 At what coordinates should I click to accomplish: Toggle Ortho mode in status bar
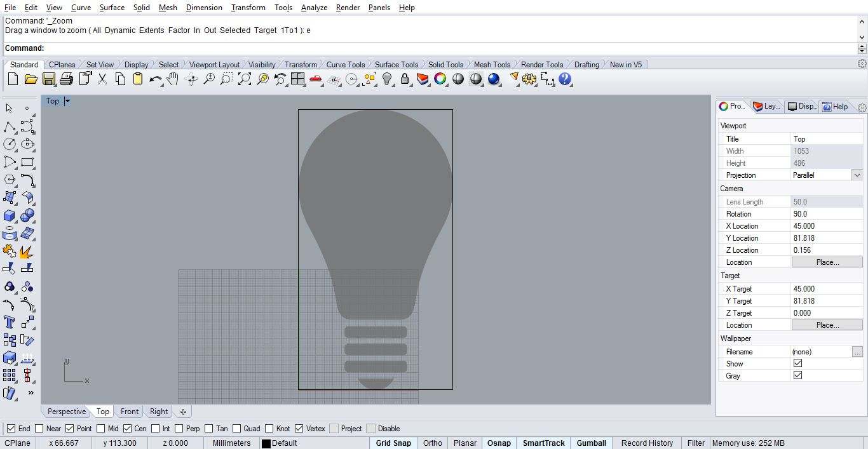point(433,443)
